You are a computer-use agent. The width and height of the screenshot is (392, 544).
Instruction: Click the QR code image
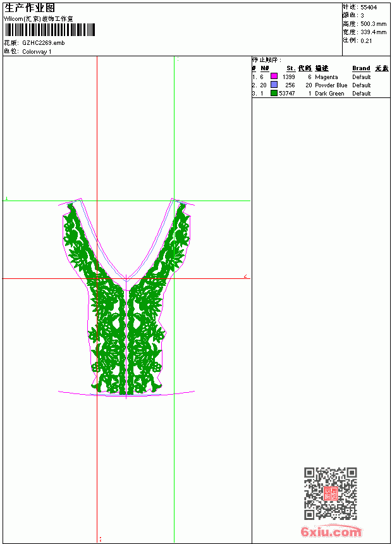coord(331,493)
